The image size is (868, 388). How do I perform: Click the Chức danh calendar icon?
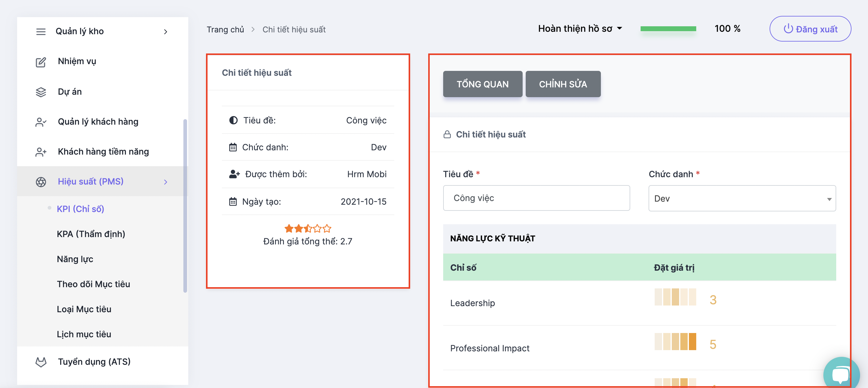point(233,147)
